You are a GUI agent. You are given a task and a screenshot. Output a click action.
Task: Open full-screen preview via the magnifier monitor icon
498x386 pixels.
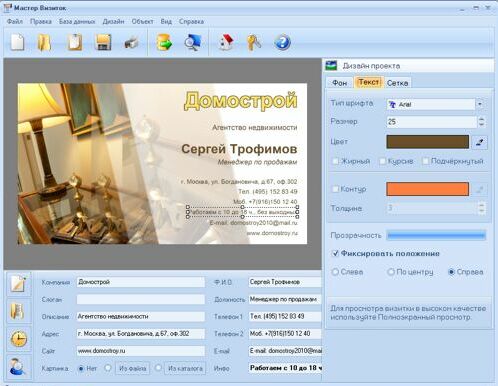point(193,43)
